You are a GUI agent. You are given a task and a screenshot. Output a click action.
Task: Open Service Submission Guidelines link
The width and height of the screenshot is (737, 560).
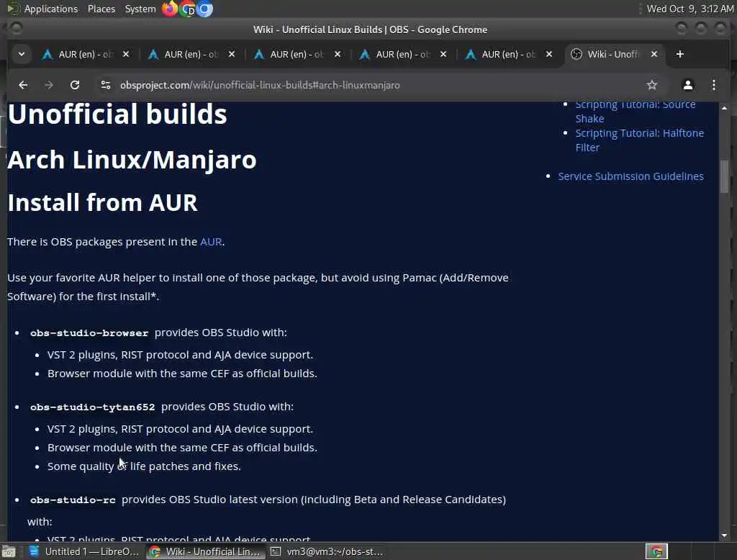[x=630, y=176]
